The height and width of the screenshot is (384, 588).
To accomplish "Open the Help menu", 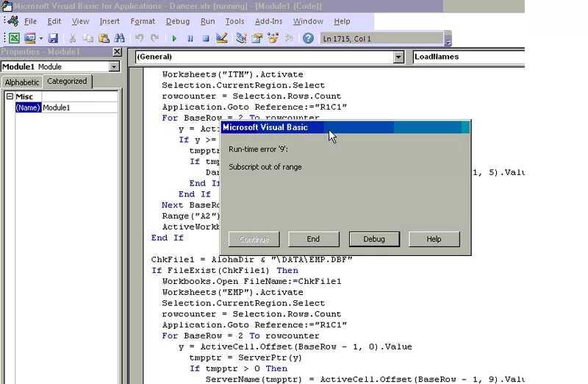I will click(342, 21).
